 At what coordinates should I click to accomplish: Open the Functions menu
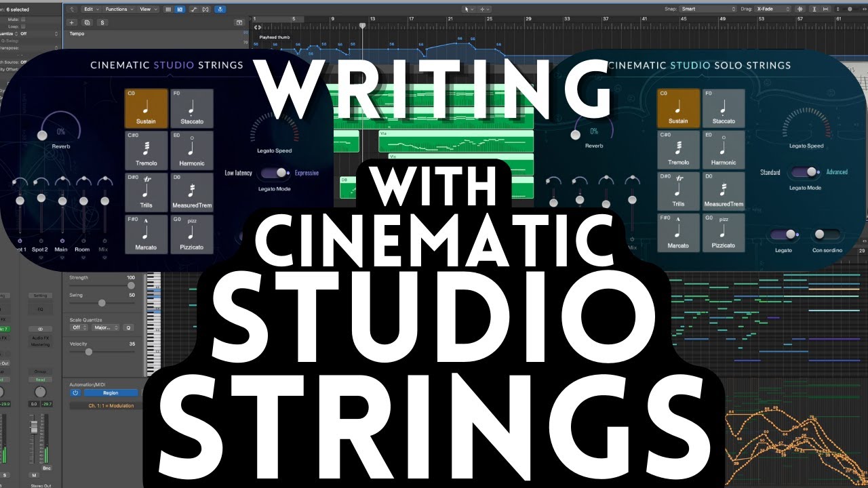tap(119, 9)
